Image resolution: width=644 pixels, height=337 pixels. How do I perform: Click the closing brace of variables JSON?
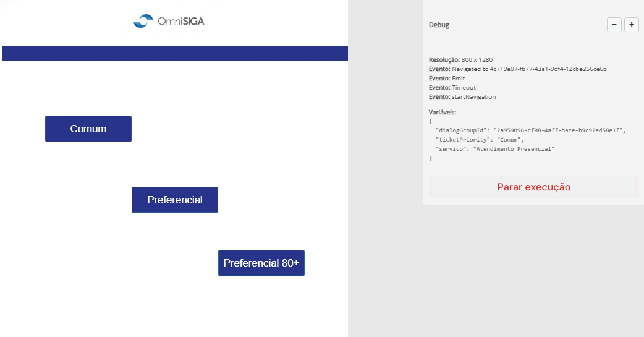(x=430, y=158)
